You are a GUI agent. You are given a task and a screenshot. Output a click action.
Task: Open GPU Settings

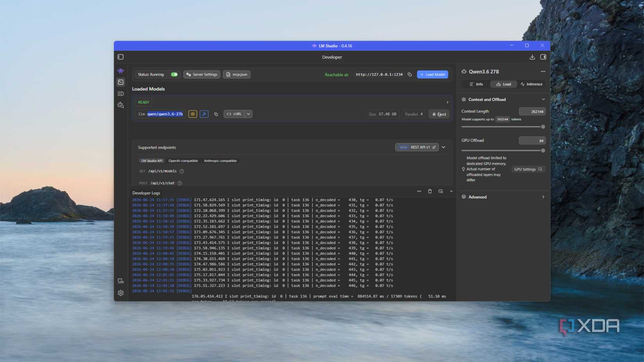point(528,169)
